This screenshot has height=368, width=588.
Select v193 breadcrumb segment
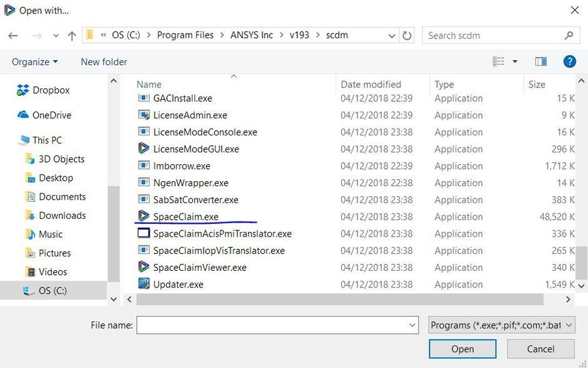pos(299,36)
